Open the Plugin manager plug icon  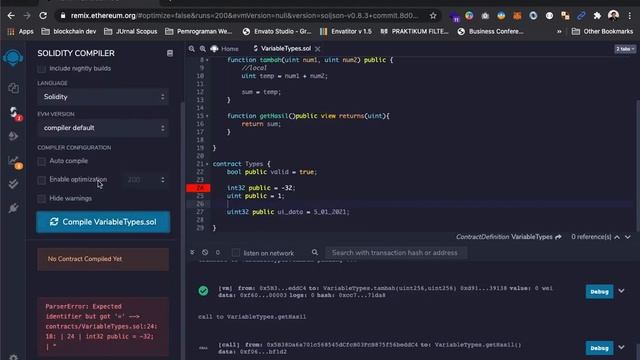13,208
